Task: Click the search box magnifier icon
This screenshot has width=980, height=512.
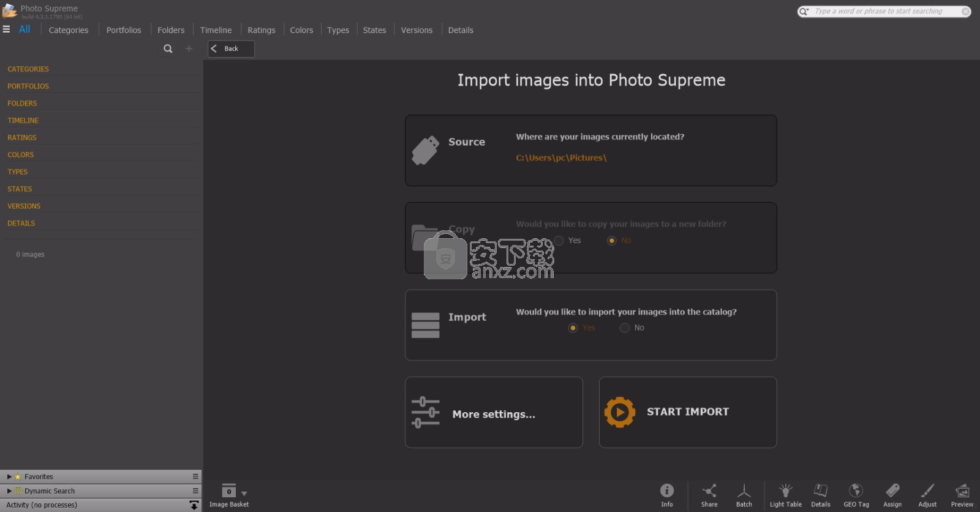Action: [x=804, y=12]
